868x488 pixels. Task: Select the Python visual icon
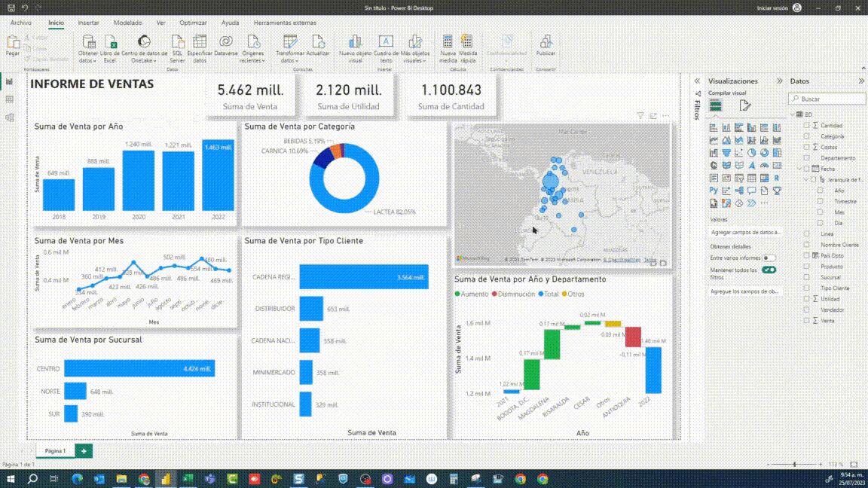714,191
